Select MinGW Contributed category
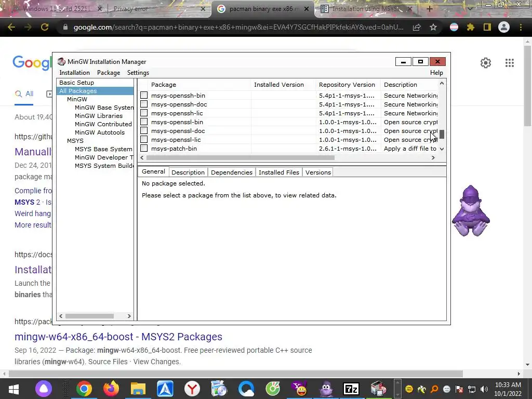The height and width of the screenshot is (399, 532). coord(103,124)
